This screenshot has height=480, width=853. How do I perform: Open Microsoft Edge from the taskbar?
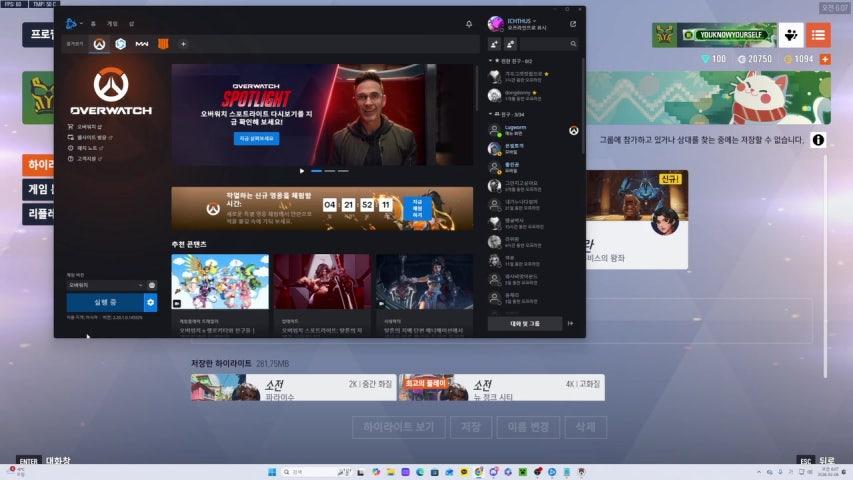coord(420,472)
